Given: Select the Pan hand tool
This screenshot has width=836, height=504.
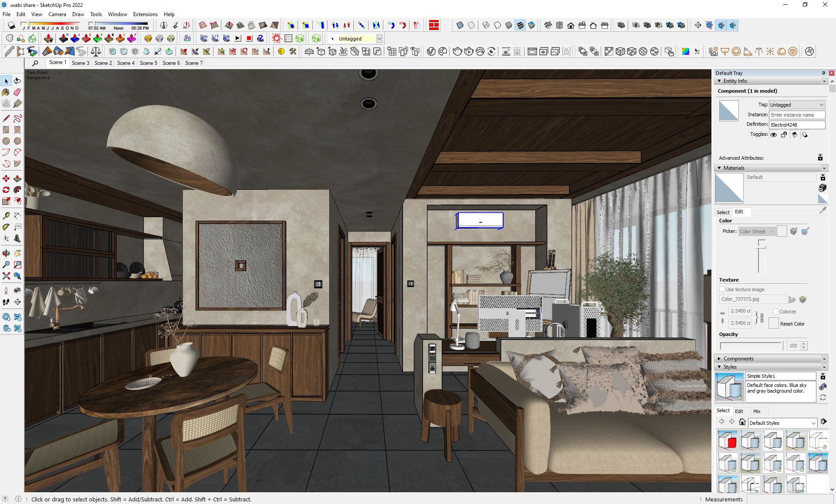Looking at the screenshot, I should pyautogui.click(x=17, y=253).
